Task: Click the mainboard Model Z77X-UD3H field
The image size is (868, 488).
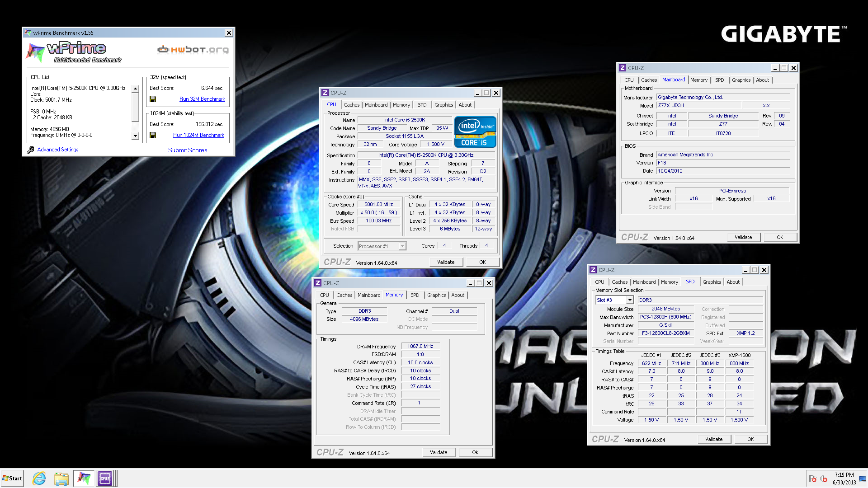Action: [698, 106]
